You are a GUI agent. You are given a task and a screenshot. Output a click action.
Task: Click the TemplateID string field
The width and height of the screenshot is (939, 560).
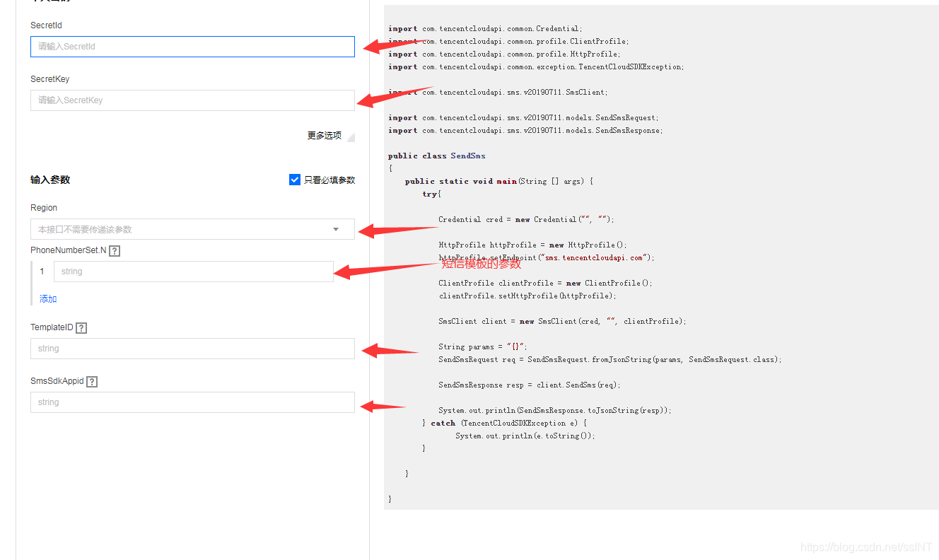click(192, 349)
